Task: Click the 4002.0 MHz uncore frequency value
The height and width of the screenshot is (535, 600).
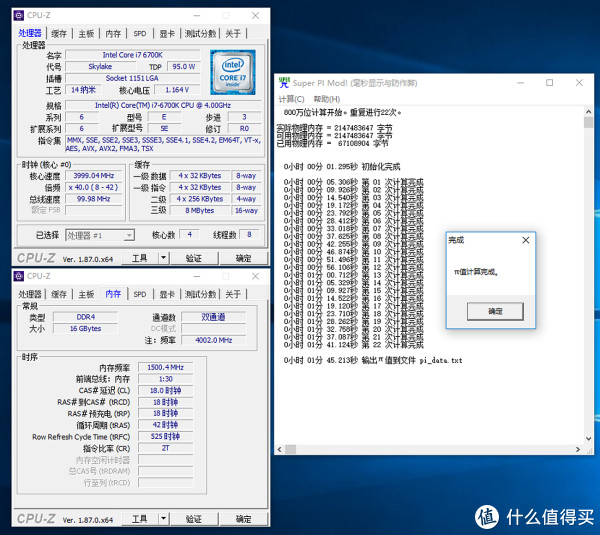Action: [x=214, y=340]
